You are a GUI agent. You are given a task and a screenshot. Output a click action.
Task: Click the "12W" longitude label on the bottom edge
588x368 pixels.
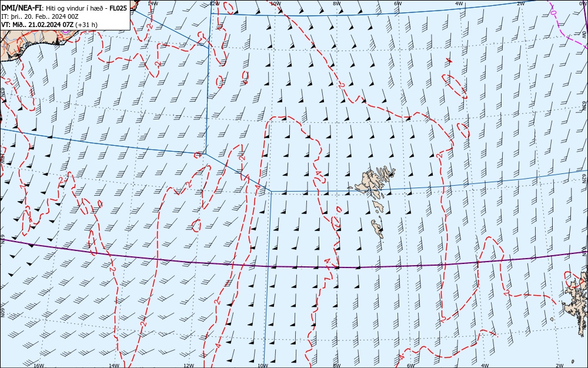[x=189, y=366]
